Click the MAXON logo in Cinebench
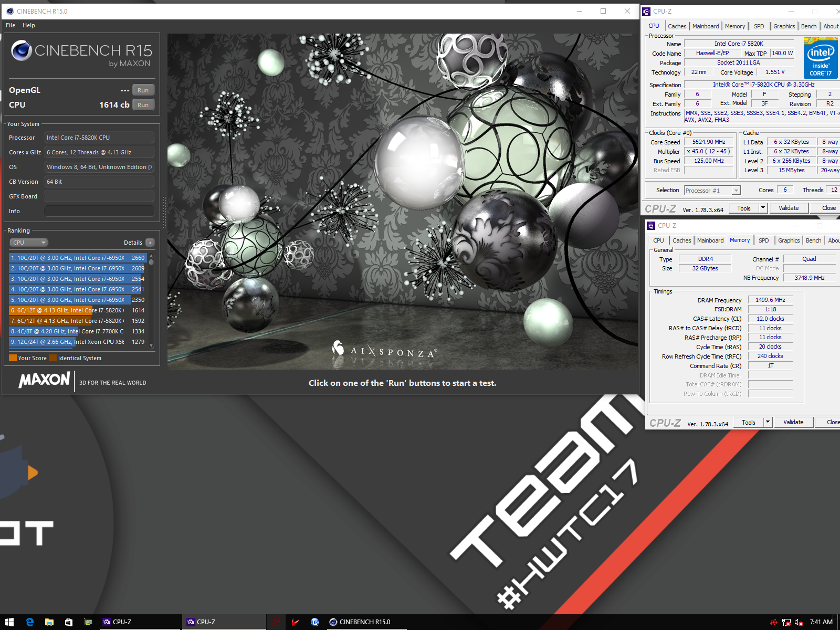Screen dimensions: 840x630 coord(44,380)
